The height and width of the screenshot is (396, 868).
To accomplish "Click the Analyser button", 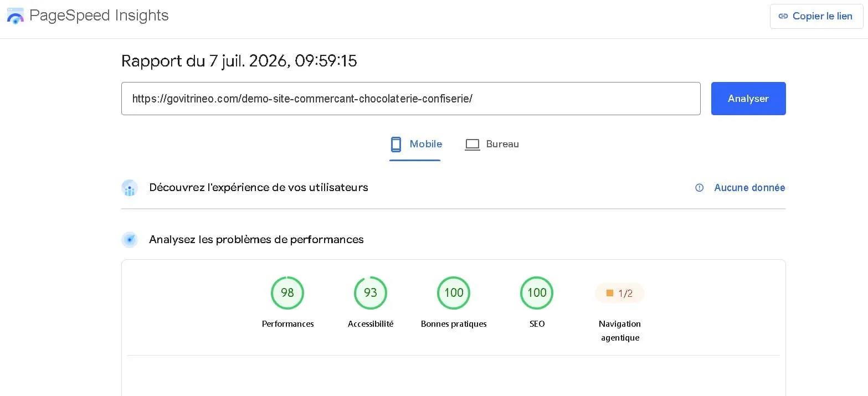I will (x=748, y=99).
